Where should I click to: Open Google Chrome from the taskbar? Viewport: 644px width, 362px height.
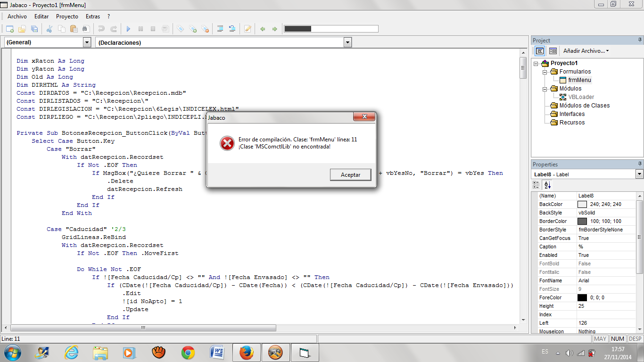[188, 352]
